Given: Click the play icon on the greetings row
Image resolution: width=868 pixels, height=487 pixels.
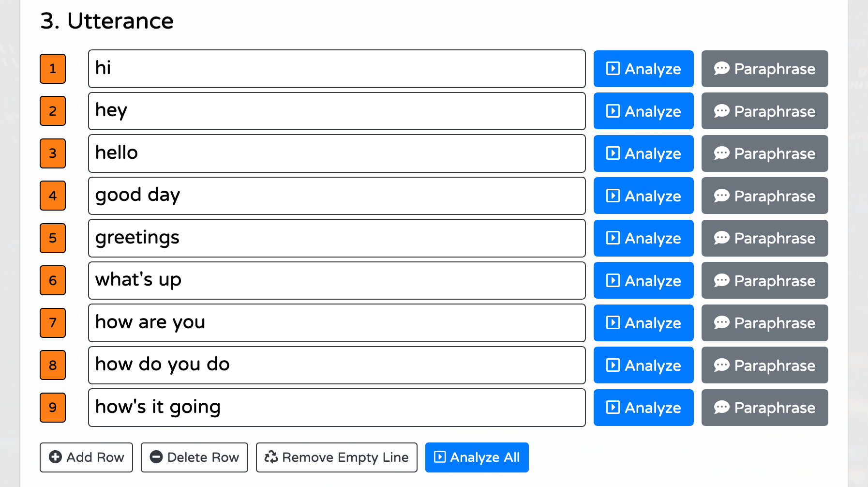Looking at the screenshot, I should pyautogui.click(x=613, y=238).
